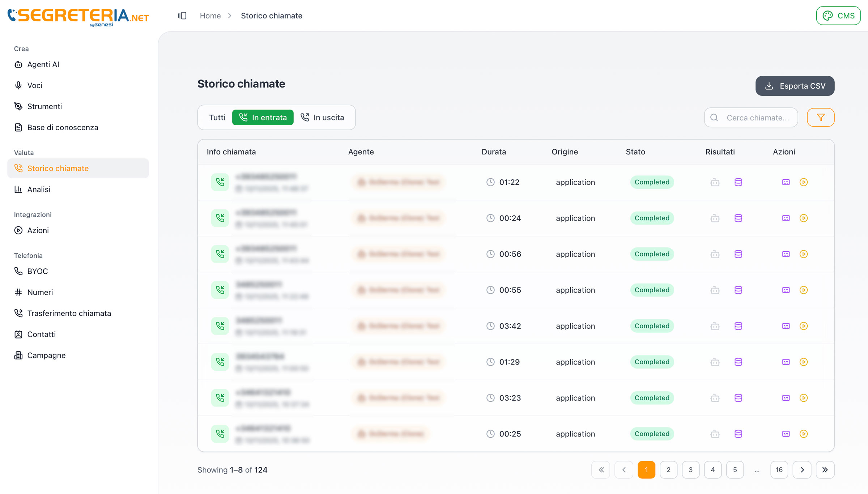Jump to last page double chevron
The height and width of the screenshot is (494, 868).
click(825, 470)
